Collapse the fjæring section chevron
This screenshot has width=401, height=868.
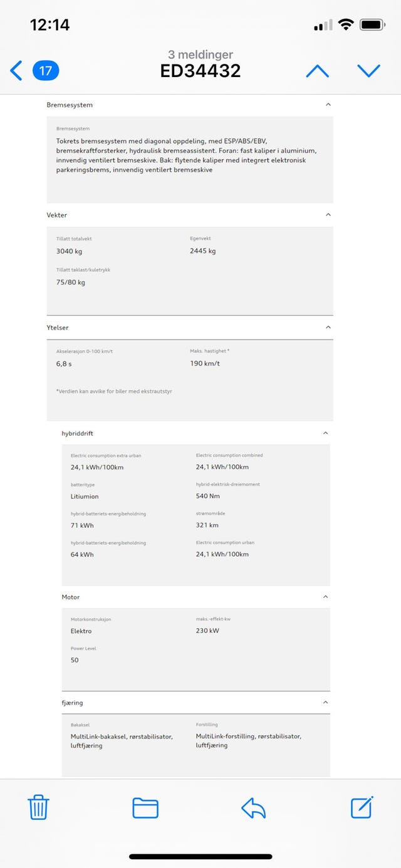pos(325,703)
